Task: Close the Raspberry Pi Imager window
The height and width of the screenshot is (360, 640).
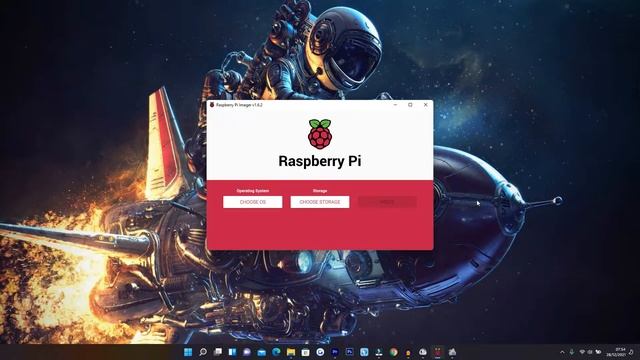Action: 425,105
